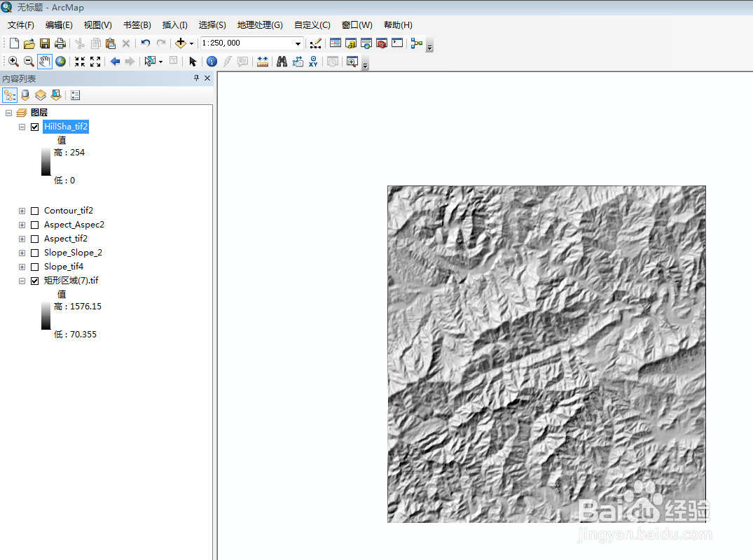This screenshot has width=753, height=560.
Task: Open Go To XY tool
Action: click(313, 62)
